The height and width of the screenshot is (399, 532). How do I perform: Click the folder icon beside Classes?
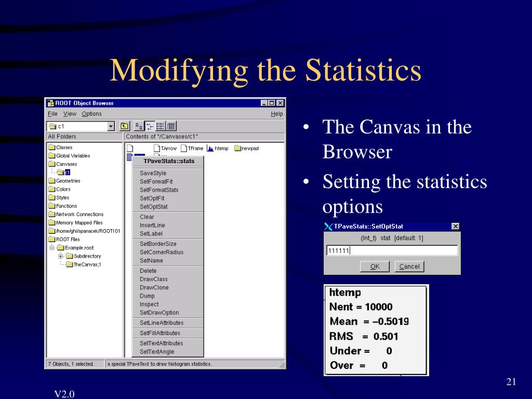pos(51,147)
